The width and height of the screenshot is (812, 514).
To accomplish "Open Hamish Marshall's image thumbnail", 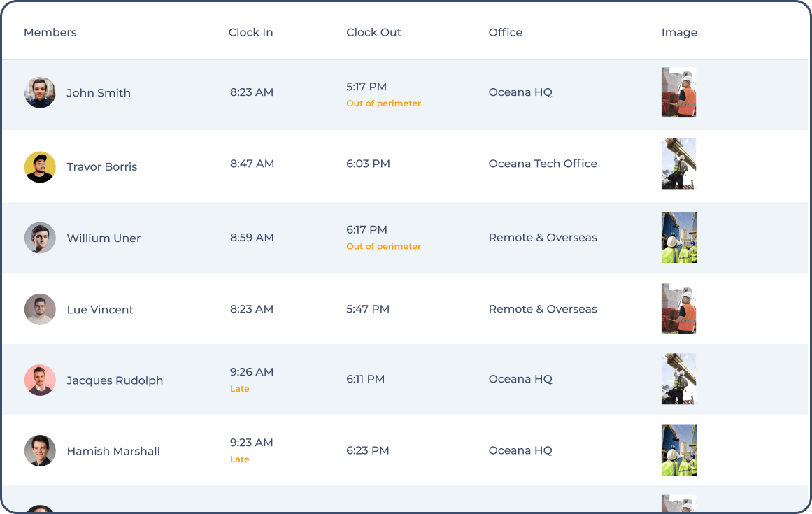I will pyautogui.click(x=678, y=450).
